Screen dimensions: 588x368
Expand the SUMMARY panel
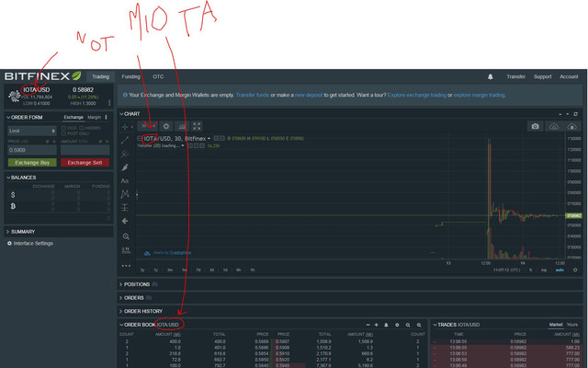click(x=8, y=232)
